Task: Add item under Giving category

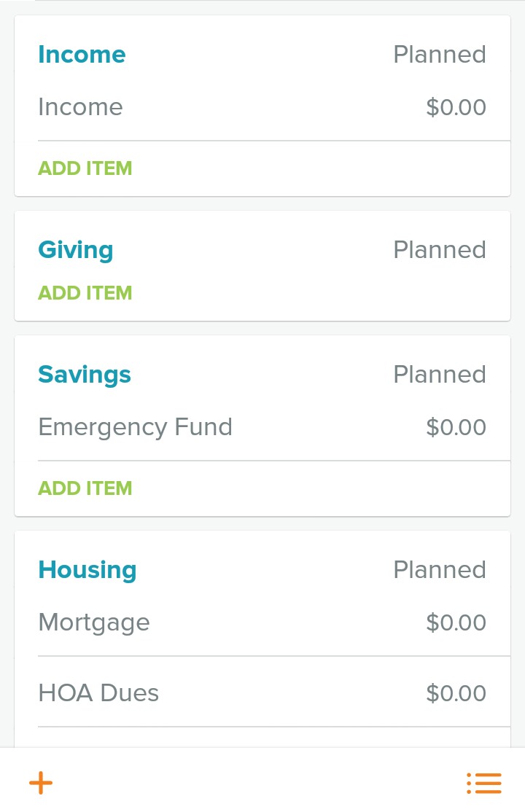Action: click(x=85, y=293)
